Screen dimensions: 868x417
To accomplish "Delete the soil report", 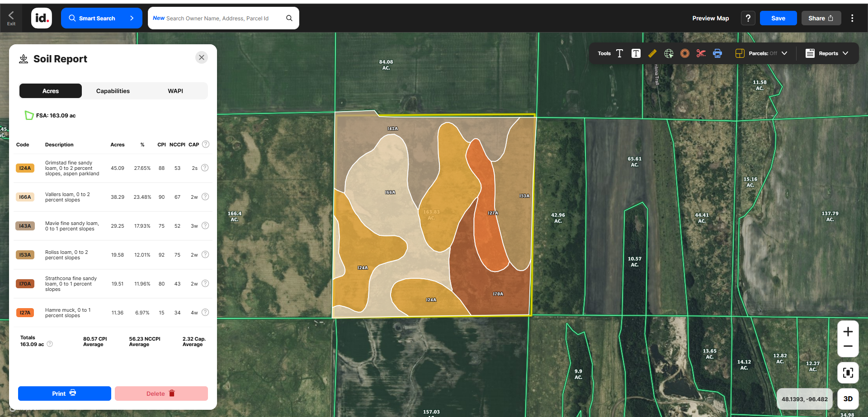I will point(161,394).
